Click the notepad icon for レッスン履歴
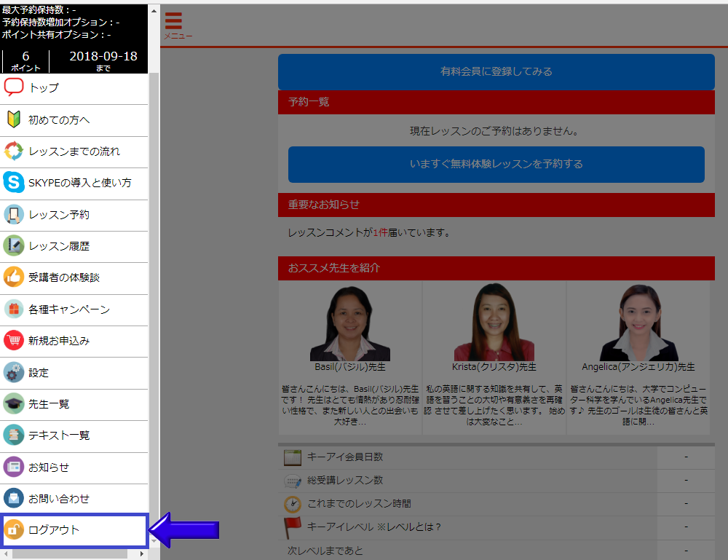 point(13,246)
